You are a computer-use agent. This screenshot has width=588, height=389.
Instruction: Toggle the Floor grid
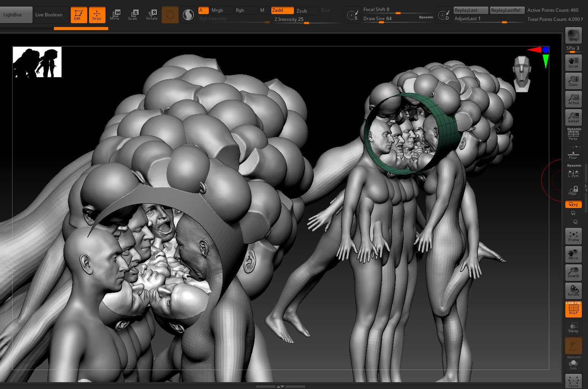coord(573,154)
